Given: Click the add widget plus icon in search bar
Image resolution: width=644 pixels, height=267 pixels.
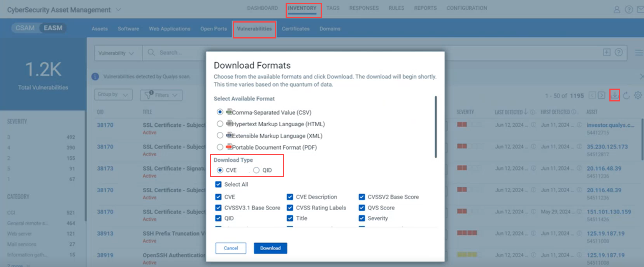Looking at the screenshot, I should click(x=607, y=52).
